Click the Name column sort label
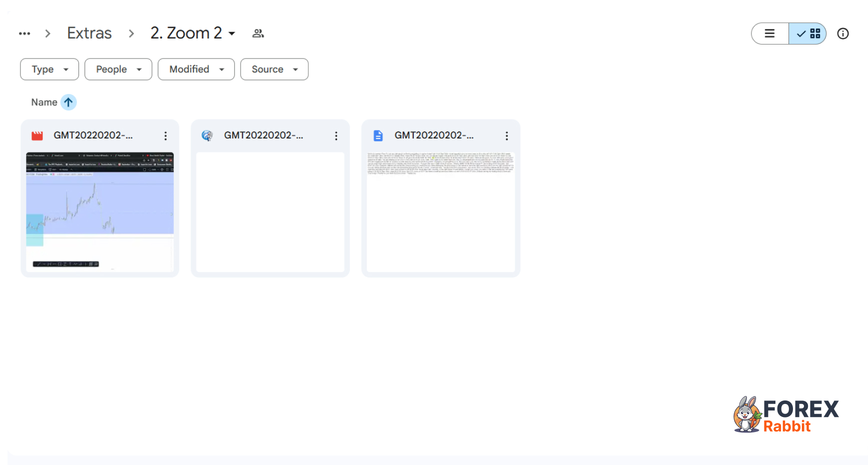 tap(44, 102)
